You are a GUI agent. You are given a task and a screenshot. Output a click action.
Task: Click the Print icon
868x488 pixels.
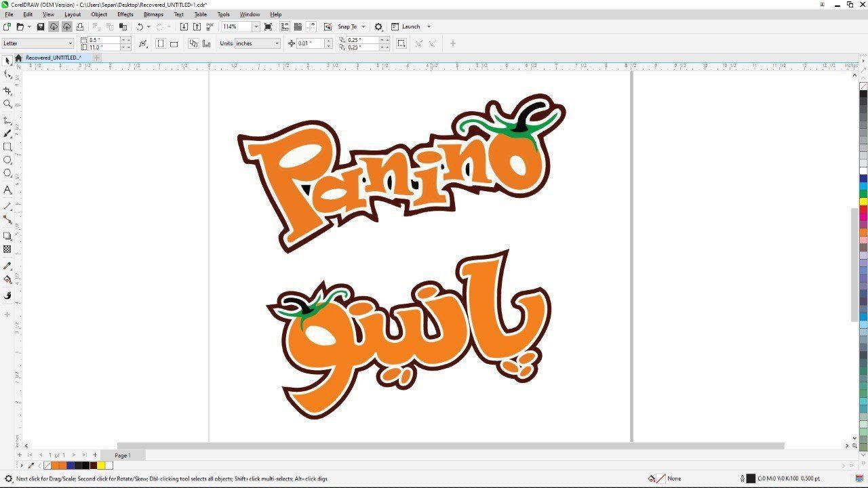point(80,26)
